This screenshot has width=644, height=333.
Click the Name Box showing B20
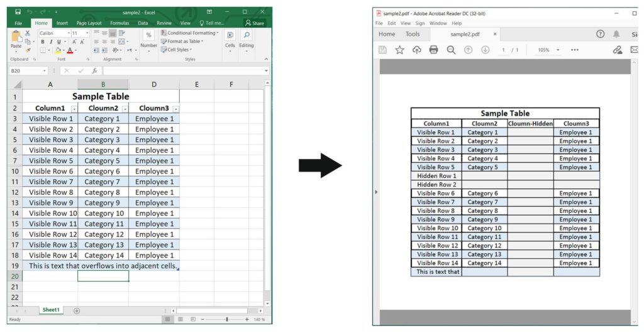click(x=25, y=71)
